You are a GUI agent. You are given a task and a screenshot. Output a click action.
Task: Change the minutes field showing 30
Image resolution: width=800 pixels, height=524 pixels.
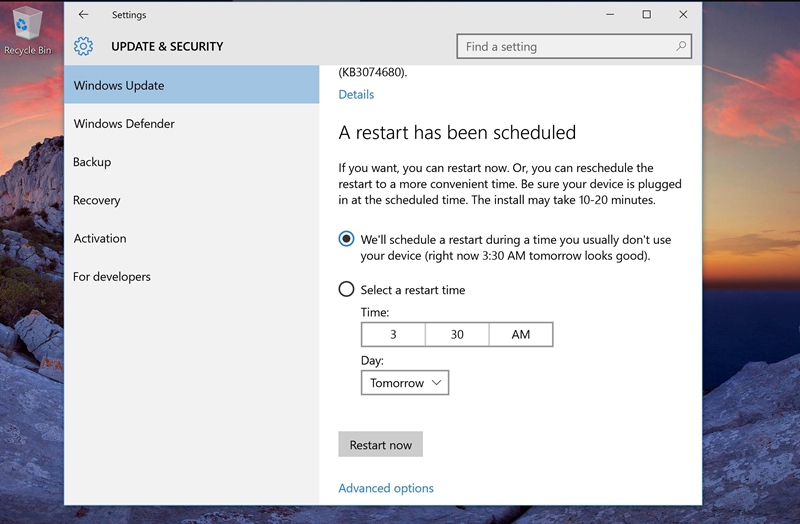457,335
